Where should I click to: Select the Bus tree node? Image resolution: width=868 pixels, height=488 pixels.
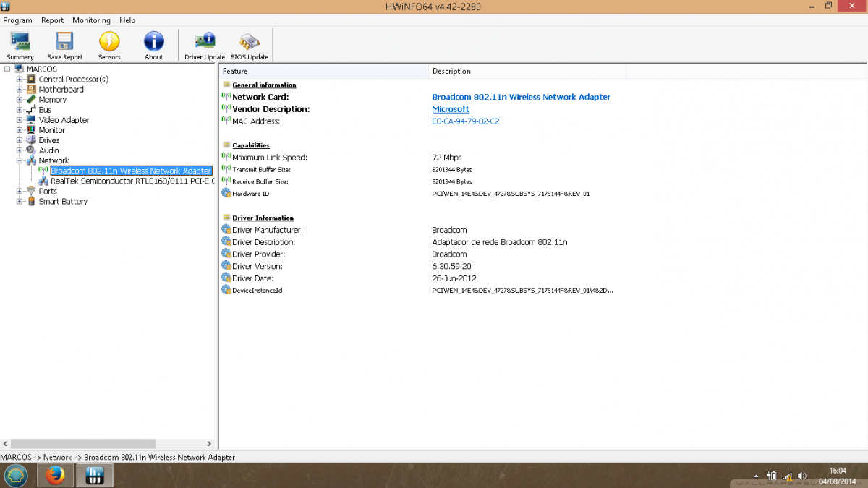click(45, 110)
